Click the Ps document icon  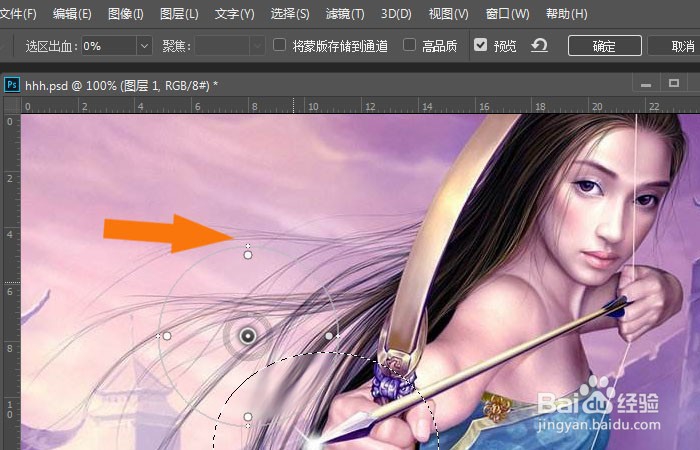[x=12, y=85]
